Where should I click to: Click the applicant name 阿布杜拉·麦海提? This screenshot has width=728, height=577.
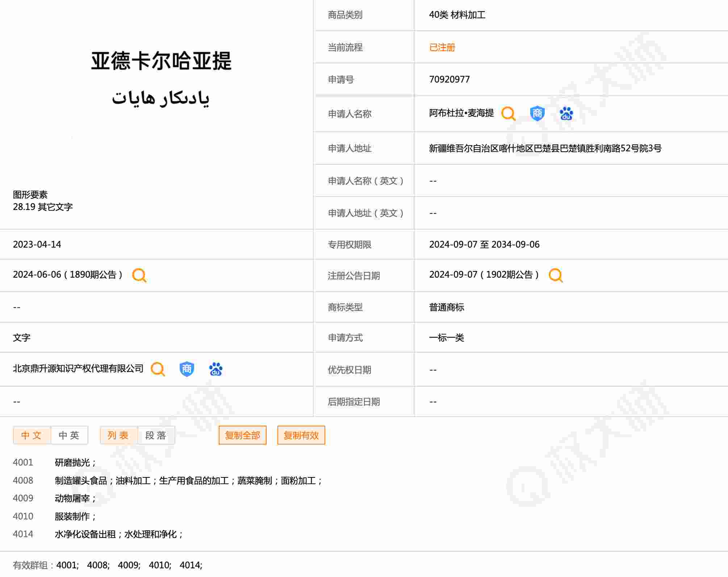point(461,113)
